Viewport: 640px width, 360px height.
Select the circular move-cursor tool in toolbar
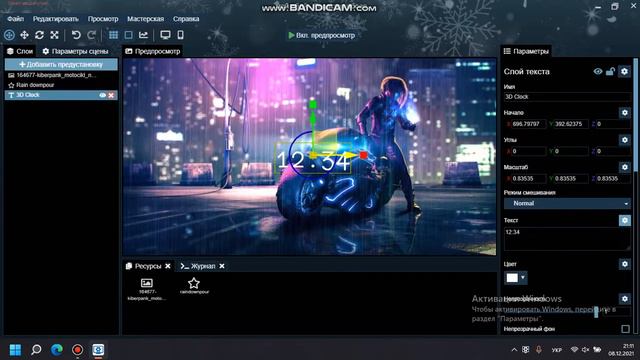9,35
